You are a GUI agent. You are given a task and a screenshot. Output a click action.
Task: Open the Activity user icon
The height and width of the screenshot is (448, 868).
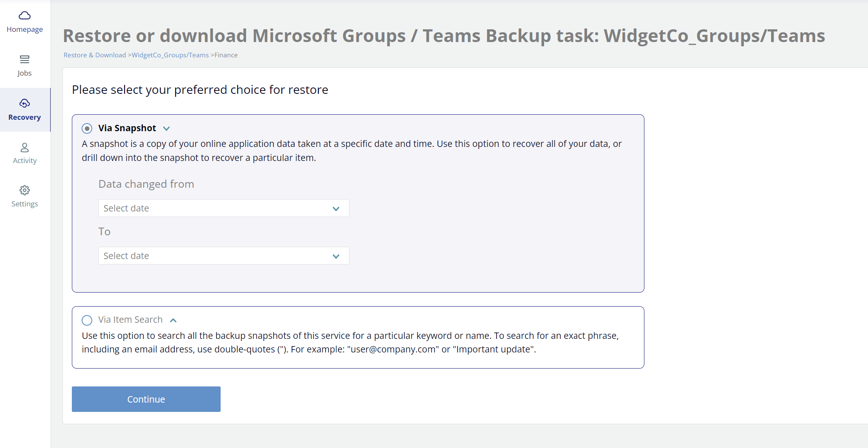25,147
